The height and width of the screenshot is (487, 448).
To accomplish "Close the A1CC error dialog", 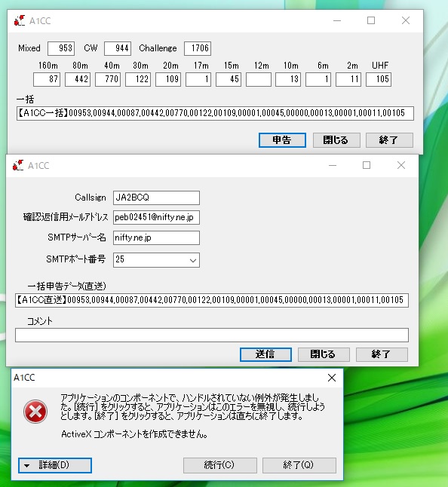I will pos(332,378).
